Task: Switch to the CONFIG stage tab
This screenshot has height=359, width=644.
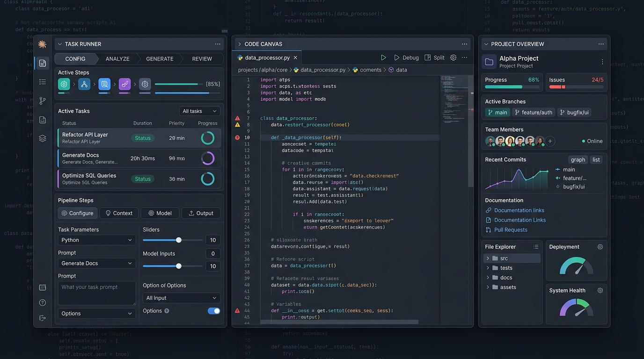Action: coord(75,58)
